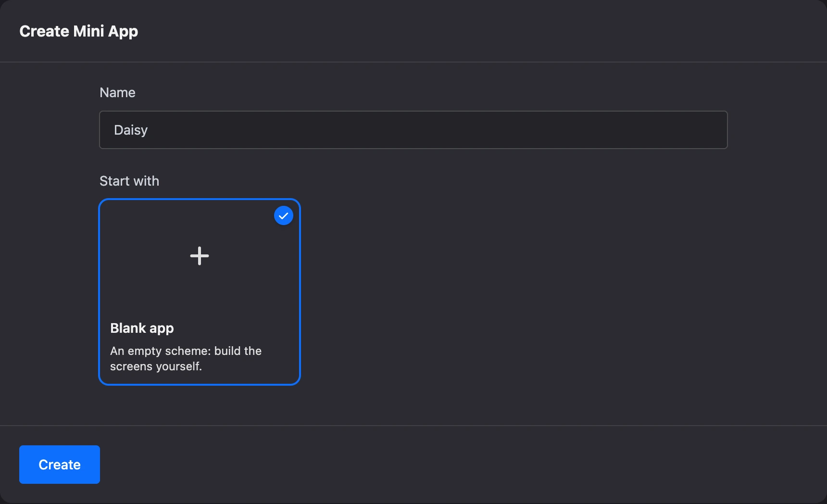Click the "Start with" label
This screenshot has width=827, height=504.
pyautogui.click(x=129, y=181)
